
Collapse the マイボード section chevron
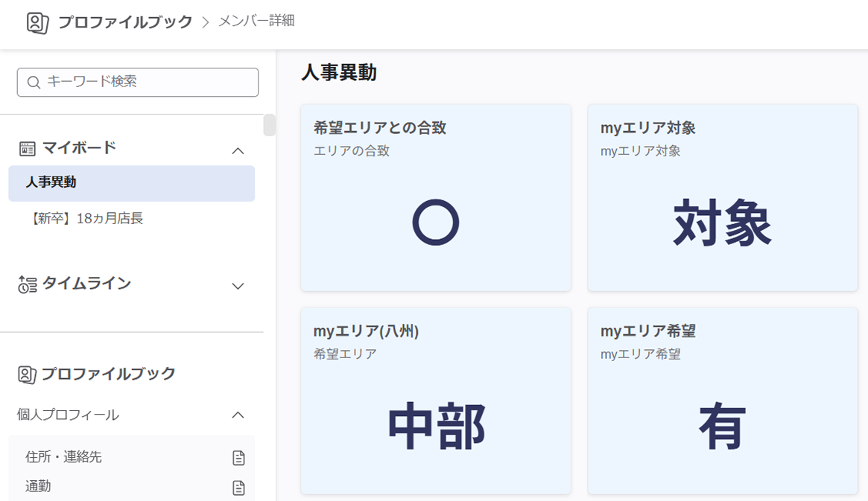(238, 150)
